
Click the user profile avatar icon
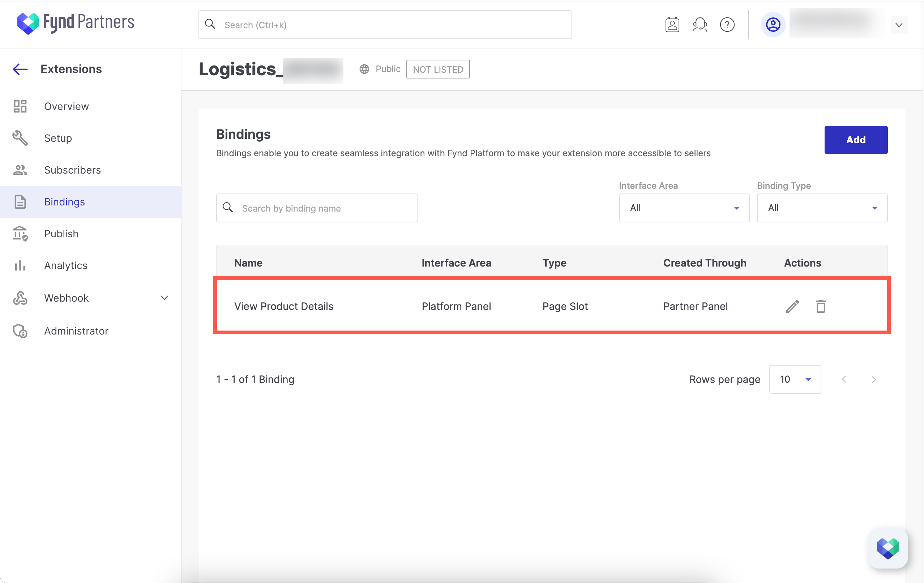point(773,25)
